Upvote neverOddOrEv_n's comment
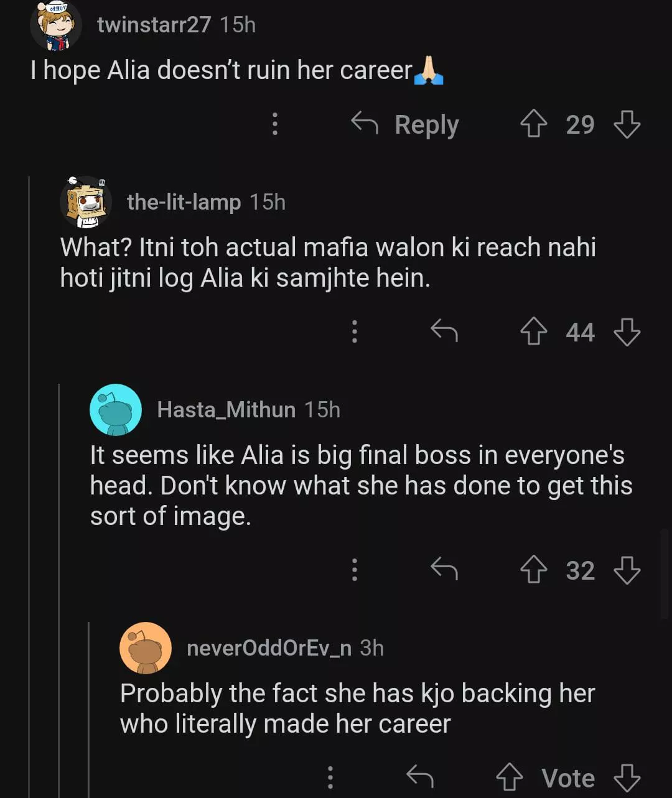 click(x=510, y=777)
